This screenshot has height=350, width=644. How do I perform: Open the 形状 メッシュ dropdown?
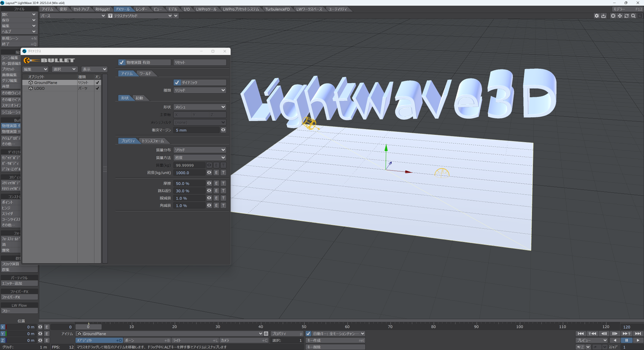200,107
